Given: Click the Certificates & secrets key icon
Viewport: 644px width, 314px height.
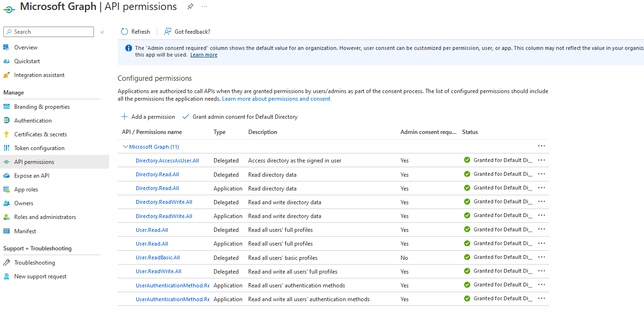Looking at the screenshot, I should (6, 134).
